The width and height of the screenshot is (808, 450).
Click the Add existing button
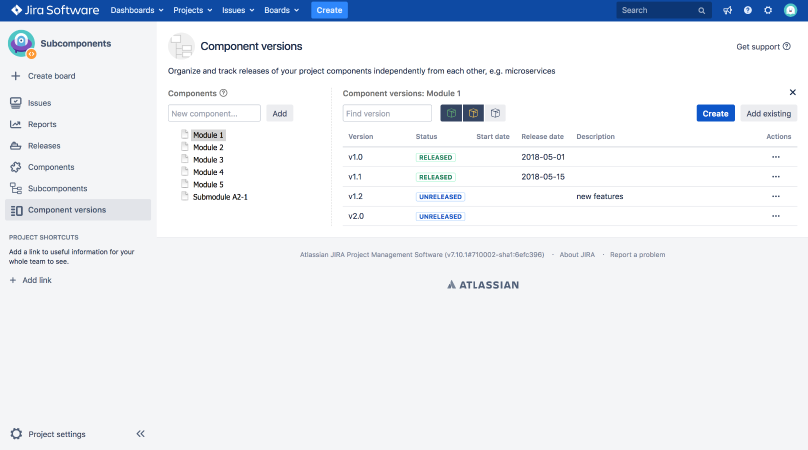pyautogui.click(x=768, y=113)
